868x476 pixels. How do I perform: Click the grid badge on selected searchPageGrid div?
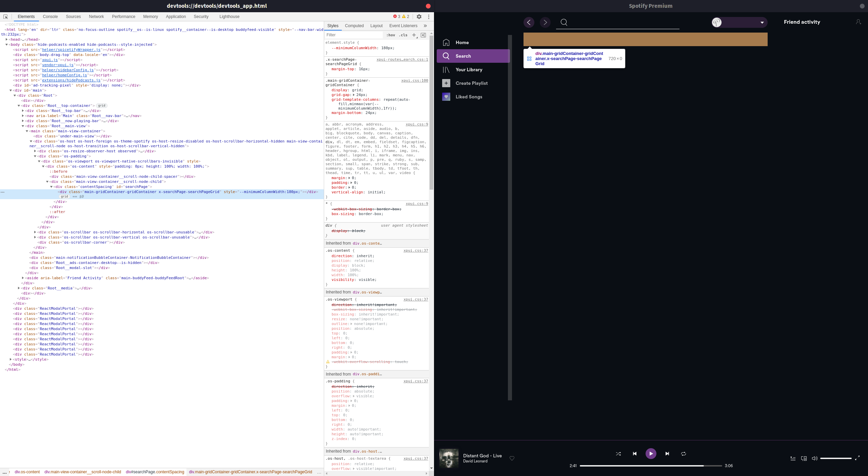tap(64, 196)
